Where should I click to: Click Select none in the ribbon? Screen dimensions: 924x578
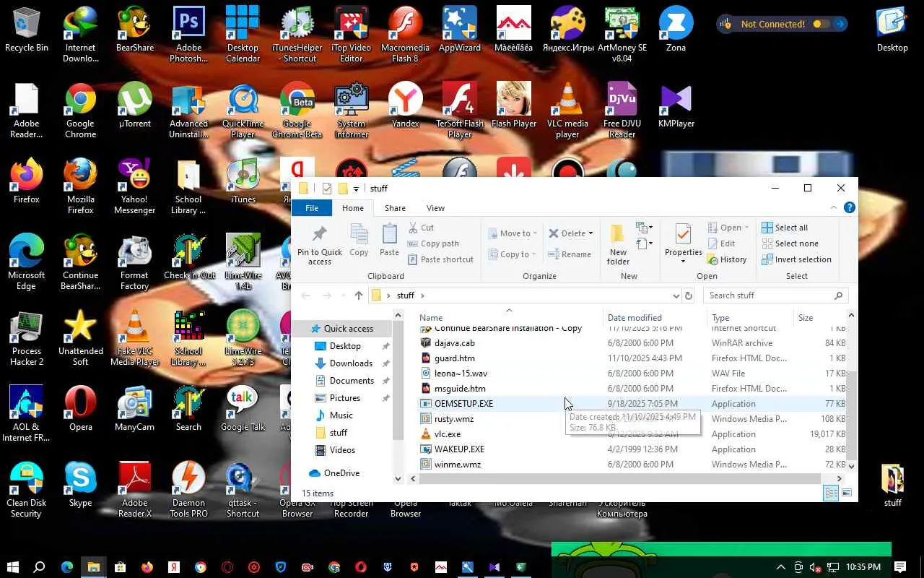tap(790, 243)
